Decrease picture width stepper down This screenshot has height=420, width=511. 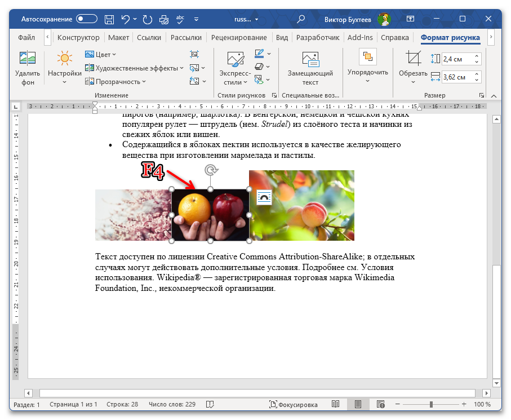[x=477, y=80]
